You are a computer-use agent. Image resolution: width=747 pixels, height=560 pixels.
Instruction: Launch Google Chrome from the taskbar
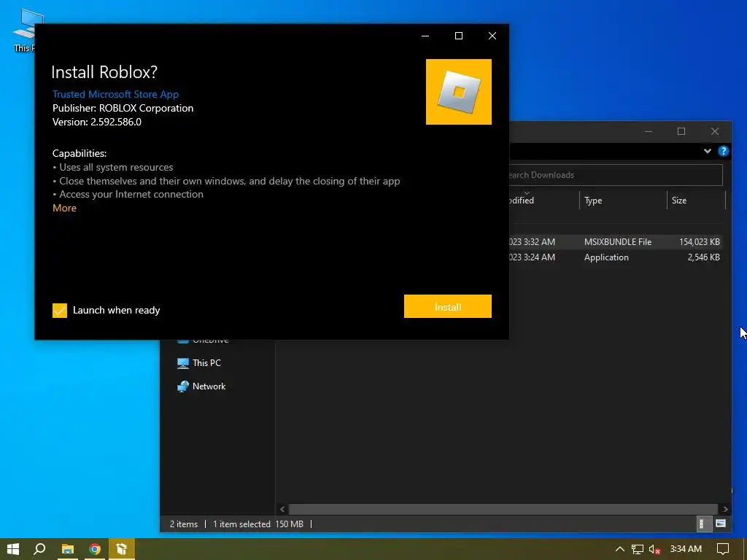pos(95,549)
